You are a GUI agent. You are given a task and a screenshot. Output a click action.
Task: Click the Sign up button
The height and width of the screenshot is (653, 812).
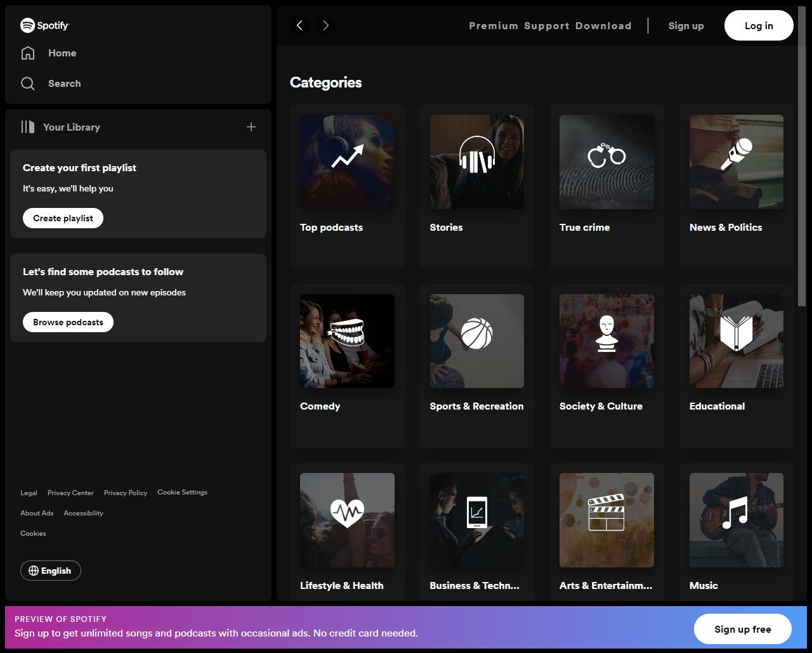[x=686, y=25]
